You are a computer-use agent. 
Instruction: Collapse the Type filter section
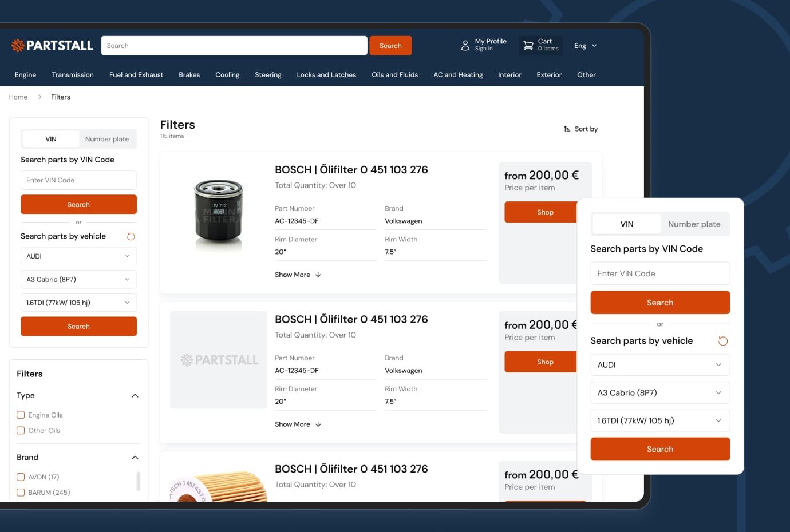coord(135,396)
